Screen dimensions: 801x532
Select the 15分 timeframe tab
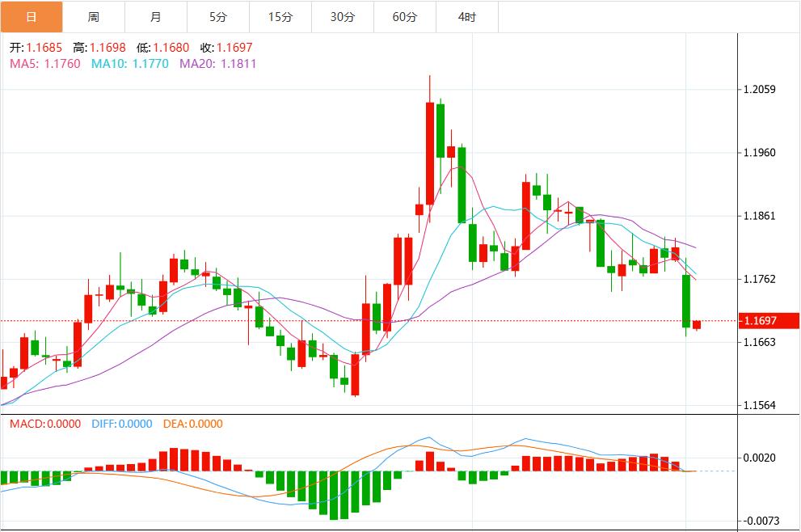tap(280, 17)
